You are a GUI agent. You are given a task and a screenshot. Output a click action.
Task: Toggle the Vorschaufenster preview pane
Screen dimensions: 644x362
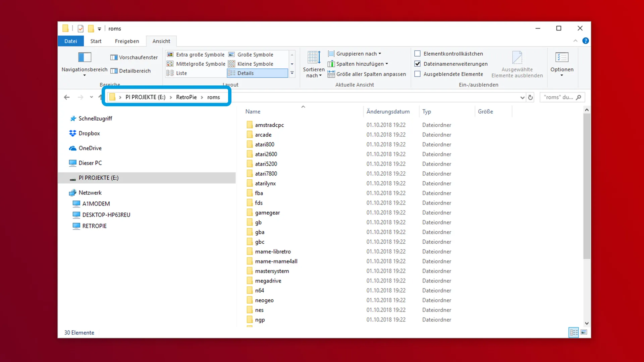pos(134,57)
